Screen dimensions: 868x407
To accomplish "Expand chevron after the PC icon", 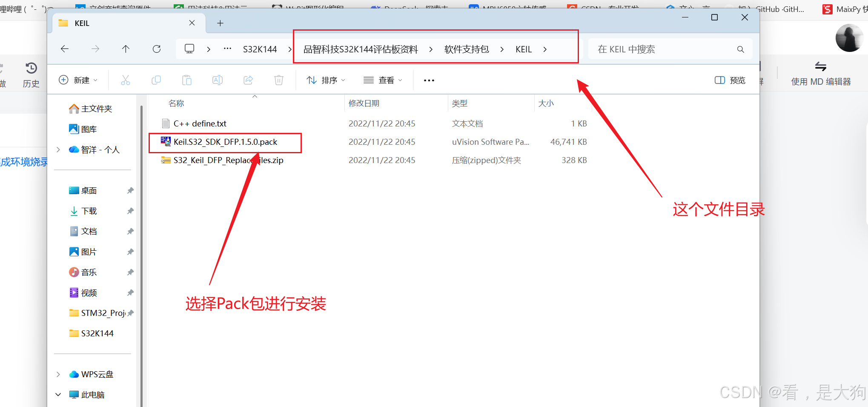I will (209, 49).
